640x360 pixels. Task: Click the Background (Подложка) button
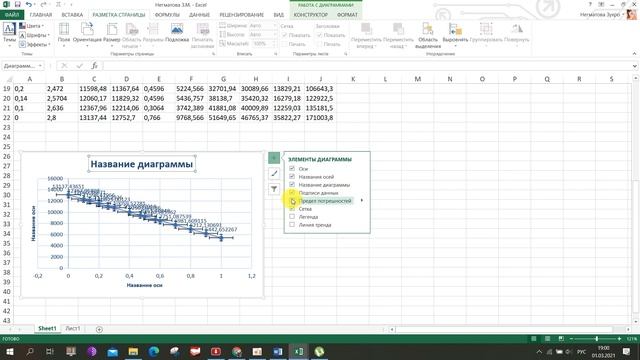(177, 33)
